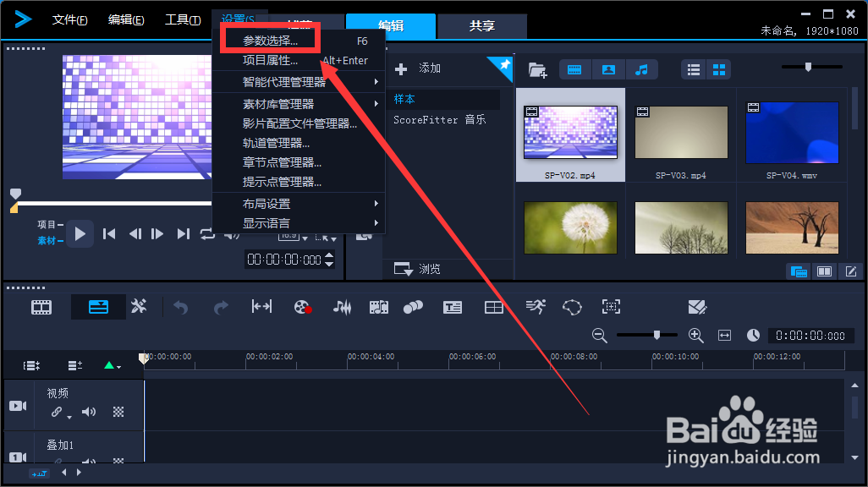Viewport: 868px width, 487px height.
Task: Open the subtitle editor icon
Action: click(453, 307)
